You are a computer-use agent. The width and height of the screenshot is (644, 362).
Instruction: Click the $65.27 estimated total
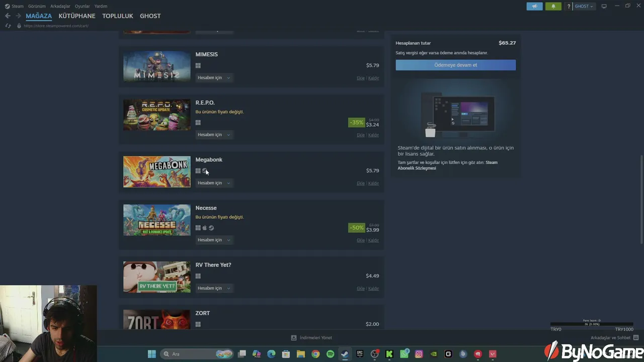click(x=507, y=43)
